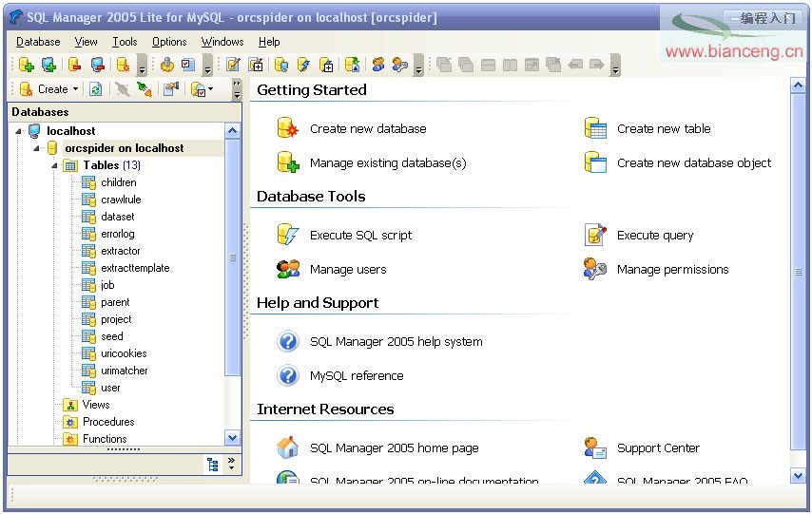Click the checklist window toolbar icon
The height and width of the screenshot is (514, 812).
(188, 65)
